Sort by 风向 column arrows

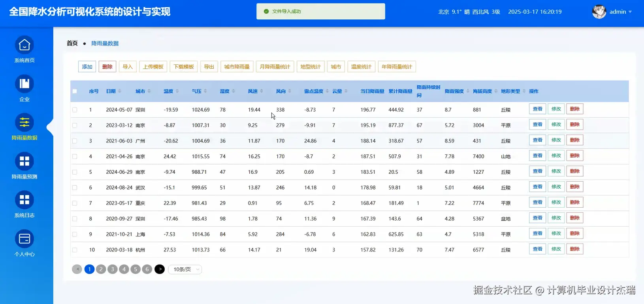click(x=290, y=91)
